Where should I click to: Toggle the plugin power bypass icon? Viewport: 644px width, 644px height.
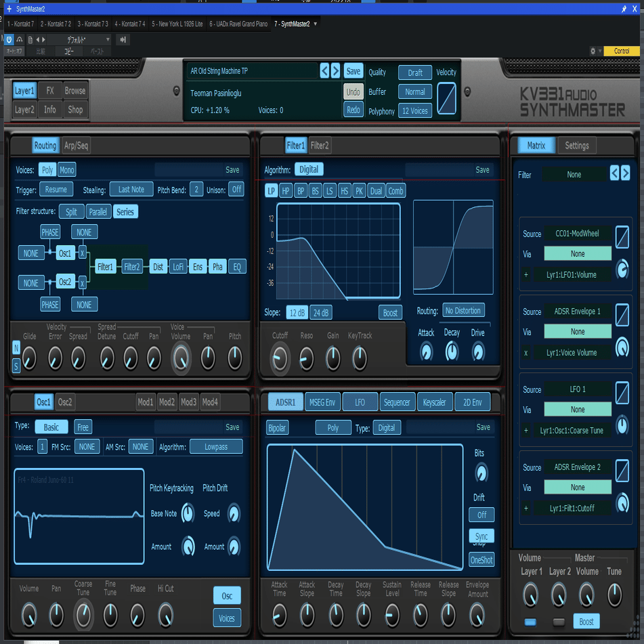[9, 39]
